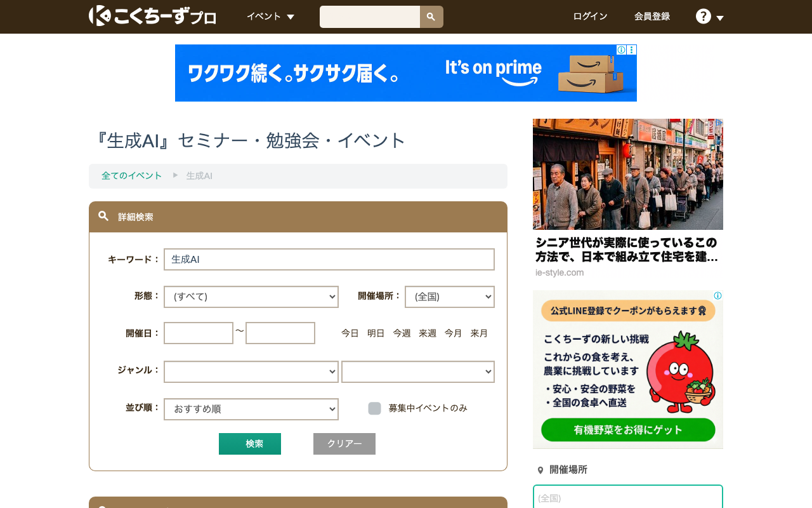The height and width of the screenshot is (508, 812).
Task: Click the tomato mascot image in ad
Action: 681,371
